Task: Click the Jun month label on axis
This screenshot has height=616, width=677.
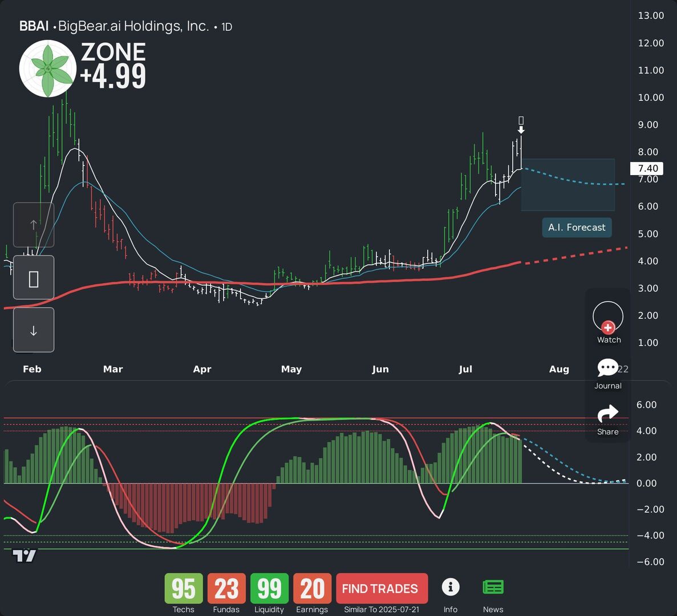Action: coord(380,369)
